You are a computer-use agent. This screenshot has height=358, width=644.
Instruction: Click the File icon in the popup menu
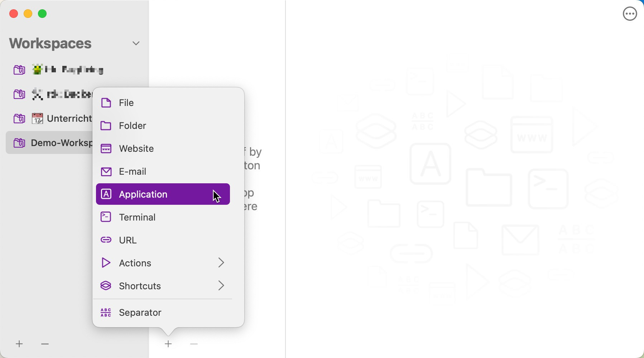tap(106, 103)
